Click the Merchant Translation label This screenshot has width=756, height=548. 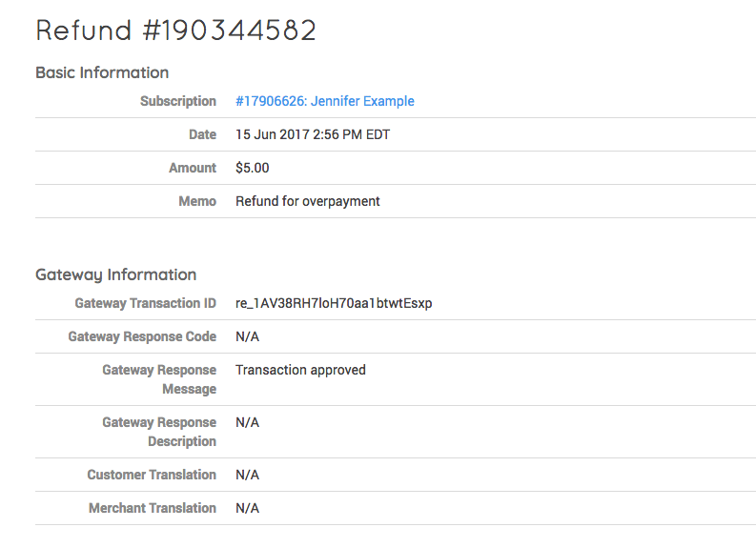pyautogui.click(x=153, y=508)
